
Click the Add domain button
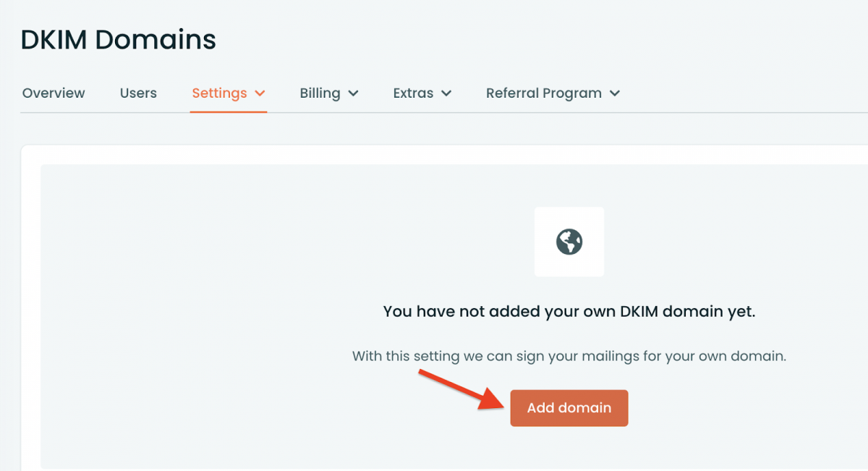pos(569,407)
